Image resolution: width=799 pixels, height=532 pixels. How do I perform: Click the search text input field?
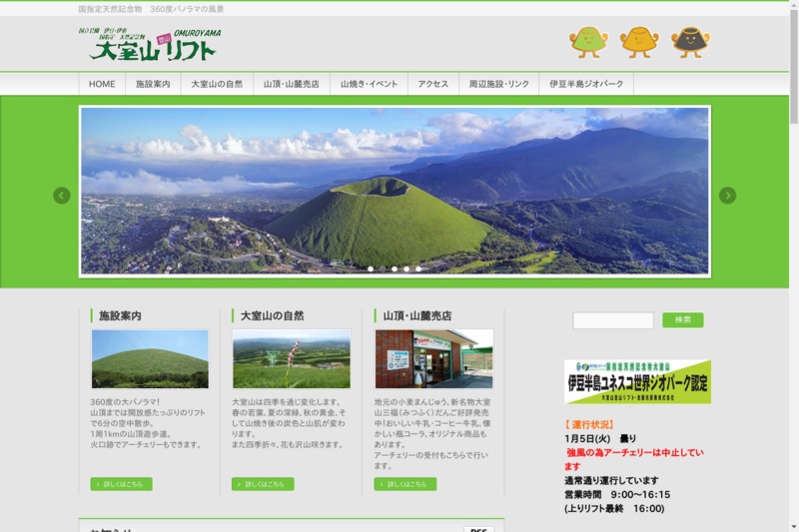click(x=612, y=320)
